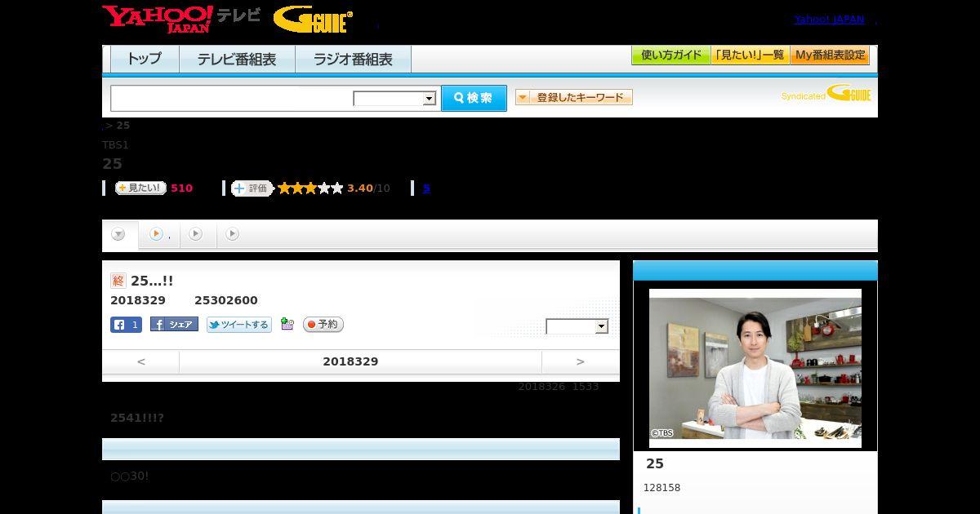The width and height of the screenshot is (980, 514).
Task: Open the 「見たい!」一覧 list
Action: 750,55
